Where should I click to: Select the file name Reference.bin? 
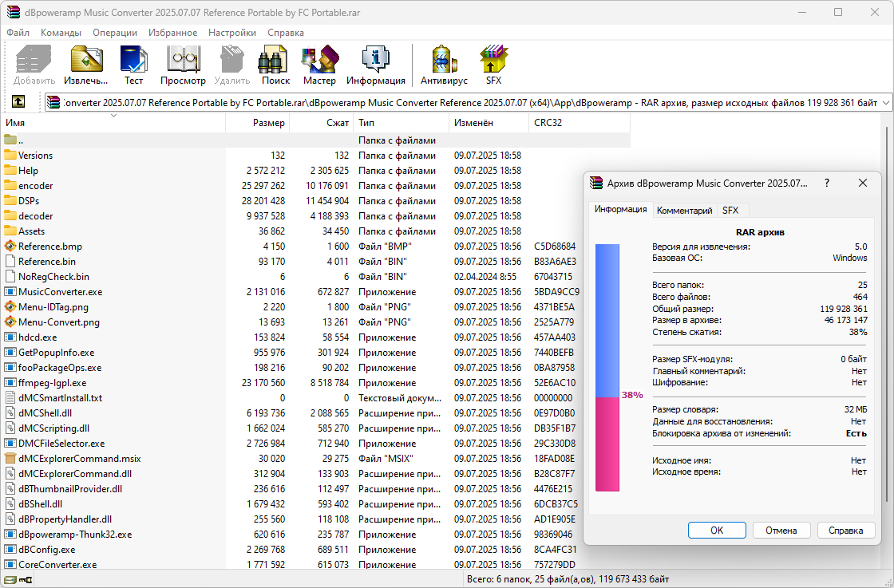(47, 262)
